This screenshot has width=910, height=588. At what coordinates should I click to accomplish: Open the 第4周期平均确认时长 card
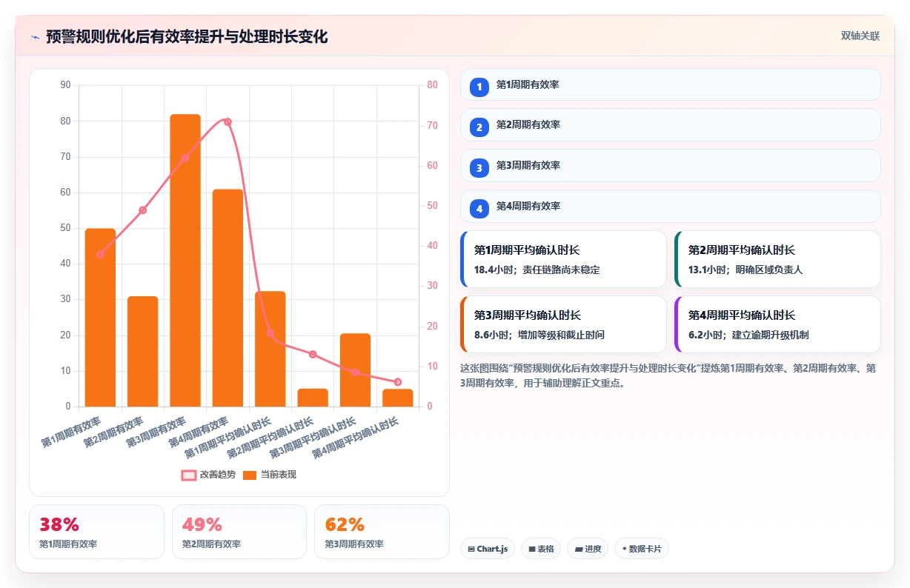tap(777, 324)
